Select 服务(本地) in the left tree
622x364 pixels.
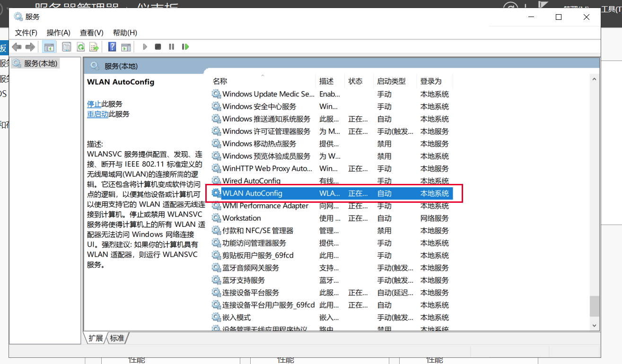pos(40,63)
